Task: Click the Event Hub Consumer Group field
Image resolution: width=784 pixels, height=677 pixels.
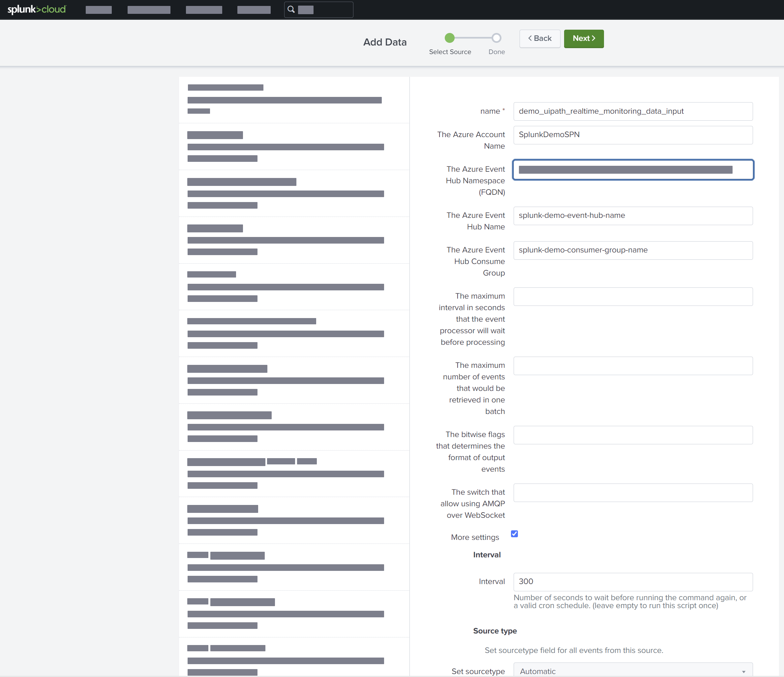Action: (x=633, y=250)
